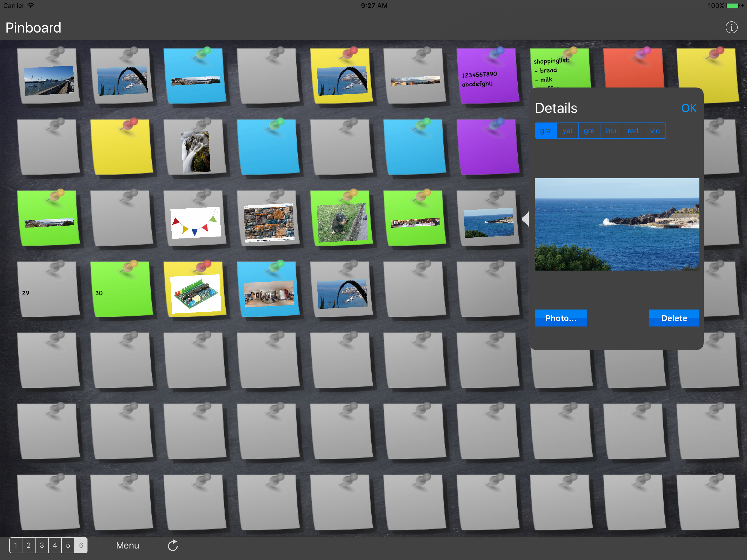
Task: Select the gre color segment
Action: pos(589,131)
